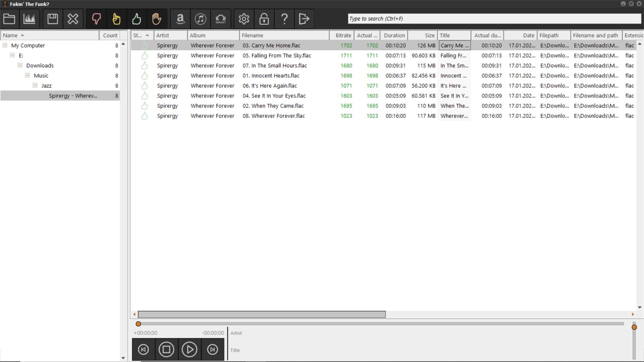The height and width of the screenshot is (362, 644).
Task: Click the green thumbs-up filter icon
Action: coord(137,19)
